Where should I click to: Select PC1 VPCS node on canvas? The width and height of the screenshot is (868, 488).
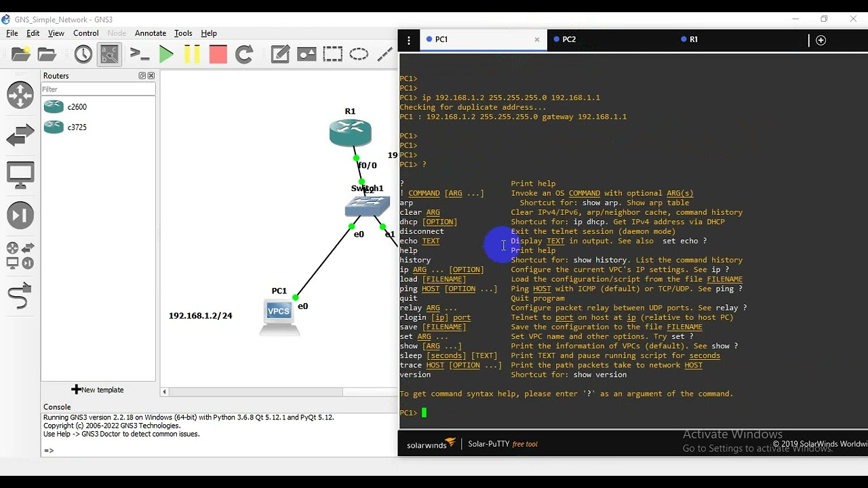point(279,317)
